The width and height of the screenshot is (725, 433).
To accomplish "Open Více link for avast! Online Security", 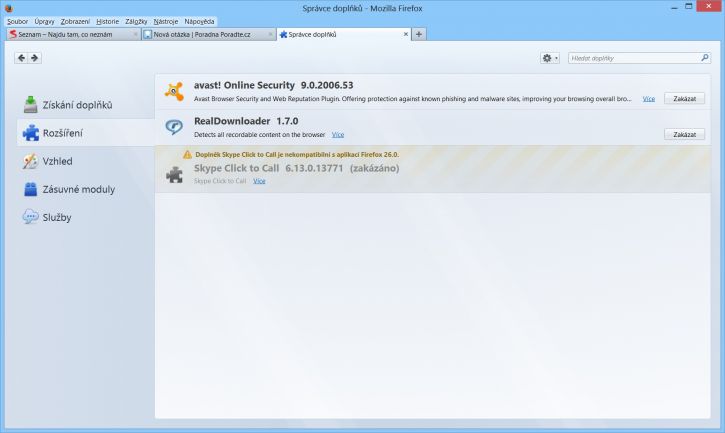I will pyautogui.click(x=649, y=99).
